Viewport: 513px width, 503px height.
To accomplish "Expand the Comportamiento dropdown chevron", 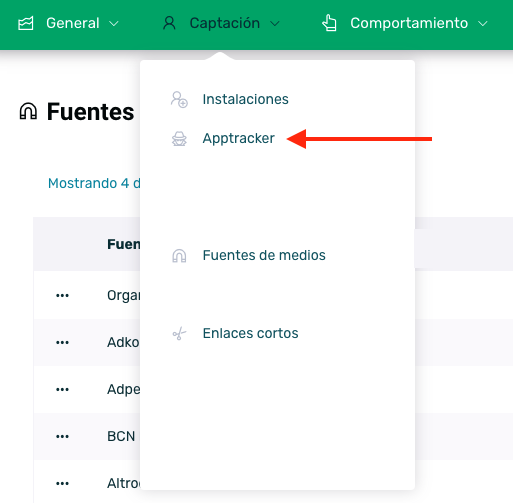I will [x=483, y=24].
